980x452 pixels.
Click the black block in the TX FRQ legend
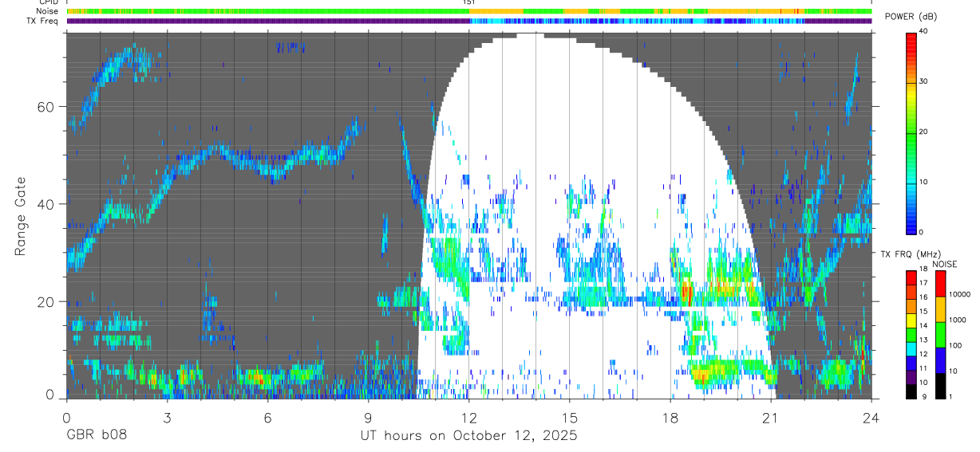911,390
